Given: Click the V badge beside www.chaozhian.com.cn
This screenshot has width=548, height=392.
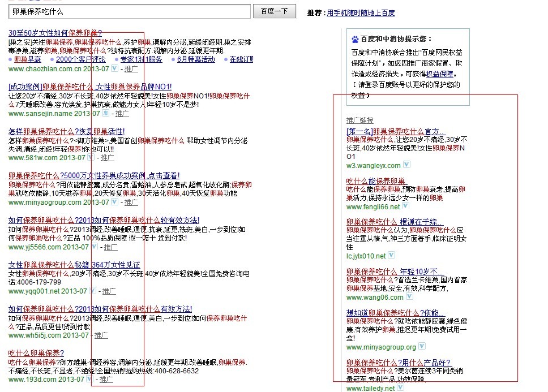Looking at the screenshot, I should coord(114,68).
